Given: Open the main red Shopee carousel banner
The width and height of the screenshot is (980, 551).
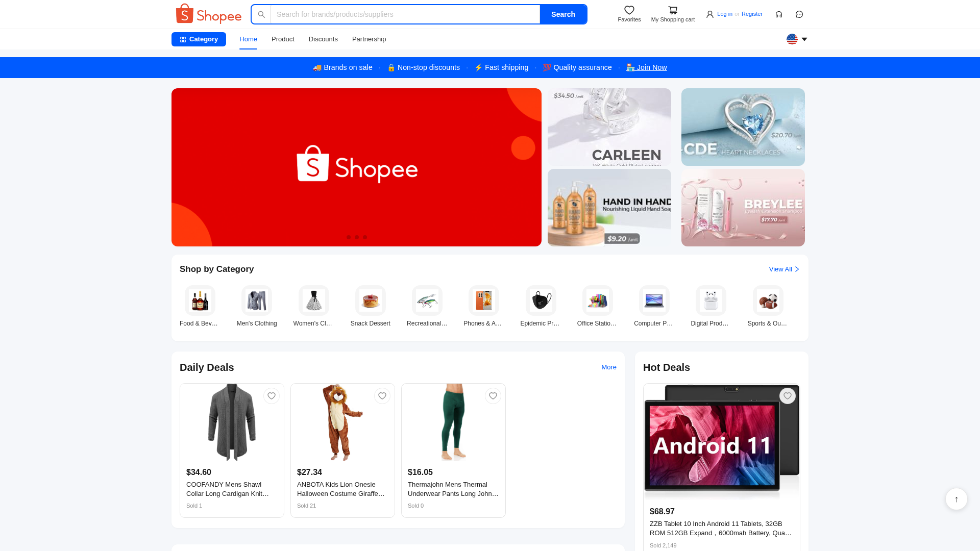Looking at the screenshot, I should [356, 167].
